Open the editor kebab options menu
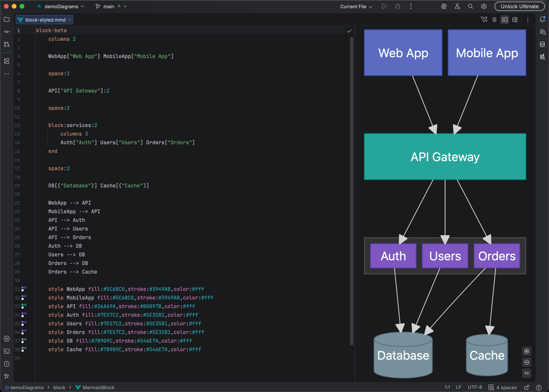The width and height of the screenshot is (549, 392). (528, 19)
